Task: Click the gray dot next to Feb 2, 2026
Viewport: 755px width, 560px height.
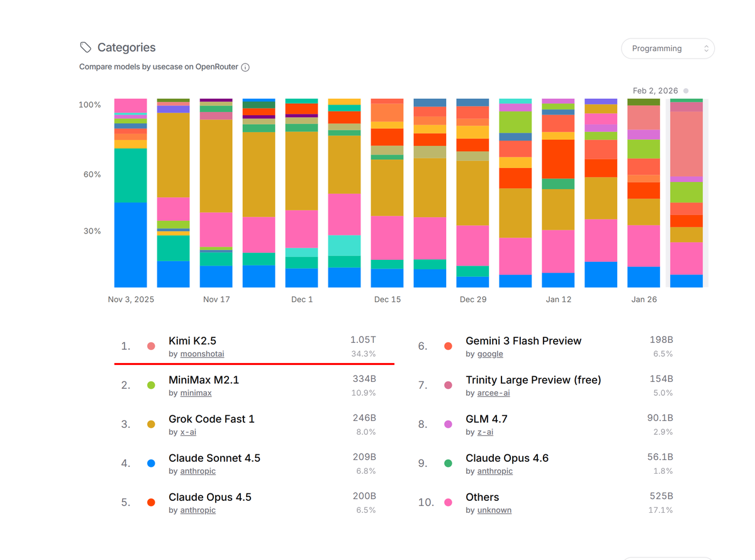Action: point(685,91)
